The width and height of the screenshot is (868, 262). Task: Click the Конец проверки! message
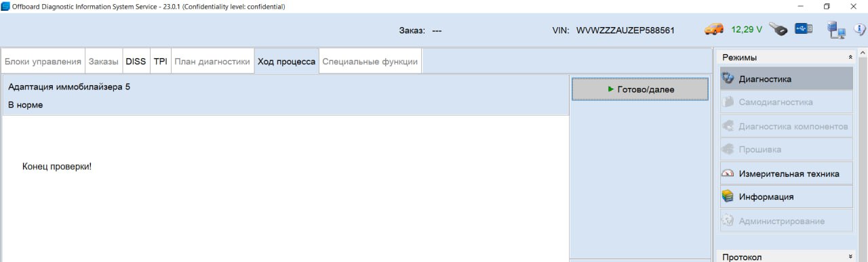(x=57, y=167)
